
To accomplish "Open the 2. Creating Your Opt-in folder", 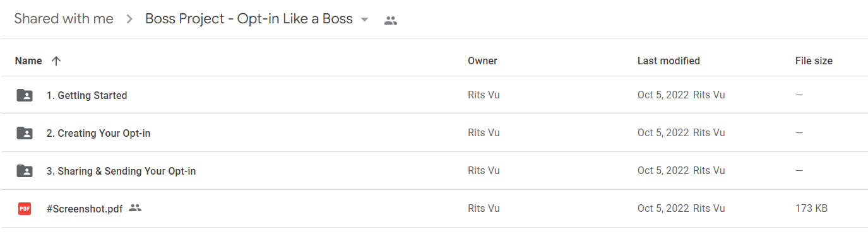I will pos(98,133).
